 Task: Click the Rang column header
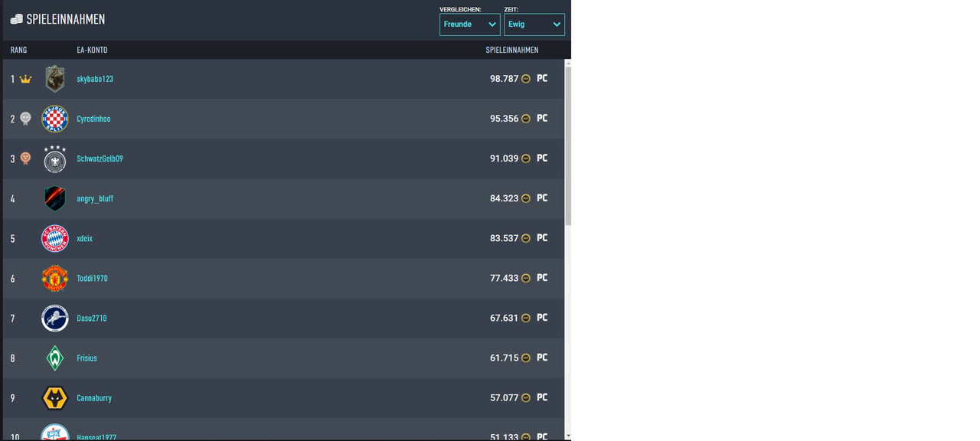point(18,50)
